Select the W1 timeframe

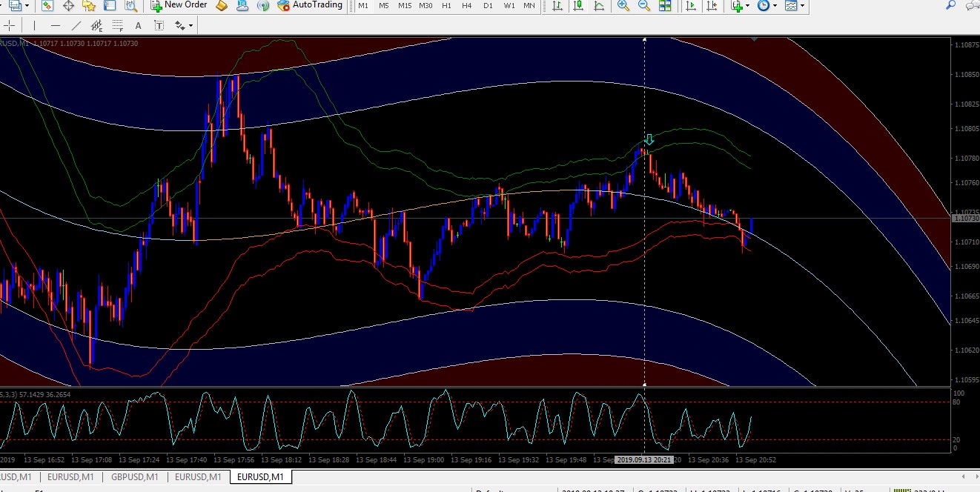pyautogui.click(x=509, y=6)
